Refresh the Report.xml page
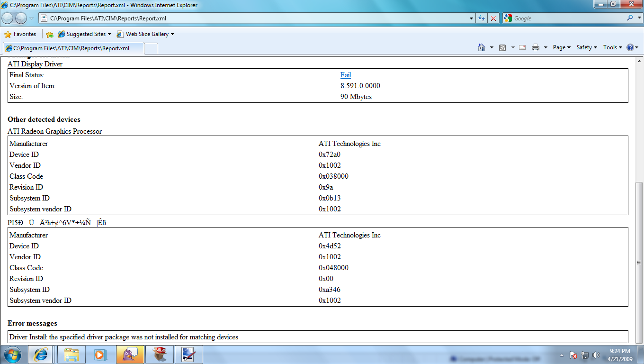The height and width of the screenshot is (364, 644). click(482, 18)
